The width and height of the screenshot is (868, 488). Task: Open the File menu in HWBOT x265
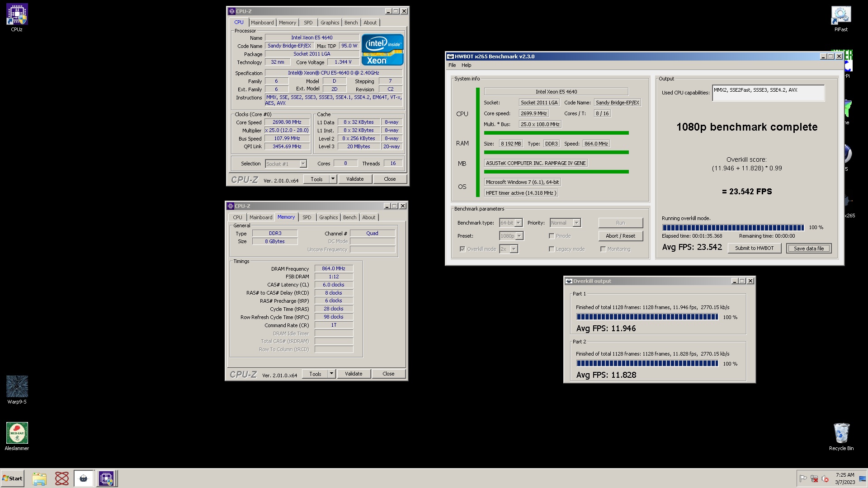tap(452, 65)
